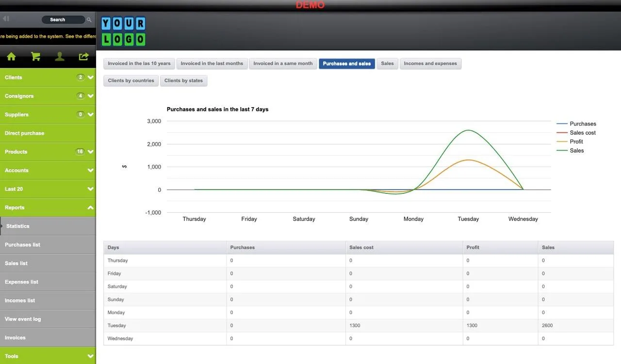621x364 pixels.
Task: Open View event log
Action: (x=48, y=319)
